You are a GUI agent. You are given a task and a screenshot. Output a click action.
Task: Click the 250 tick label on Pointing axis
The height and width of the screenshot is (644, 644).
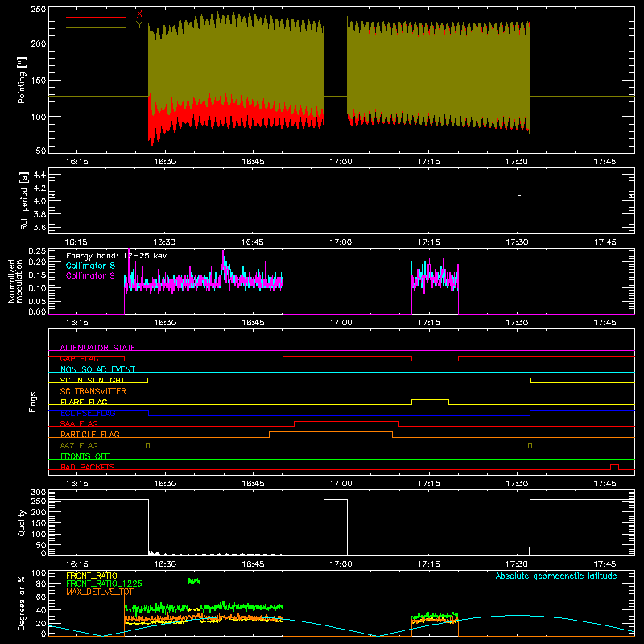[x=39, y=10]
